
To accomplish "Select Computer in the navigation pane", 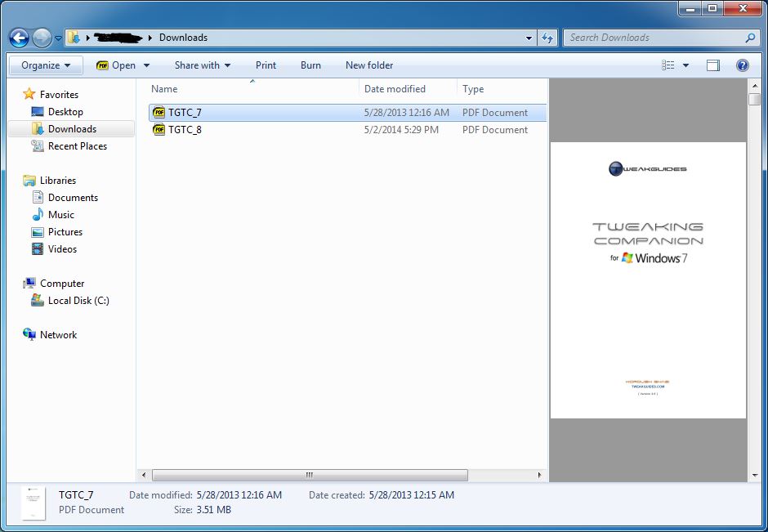I will pyautogui.click(x=62, y=283).
